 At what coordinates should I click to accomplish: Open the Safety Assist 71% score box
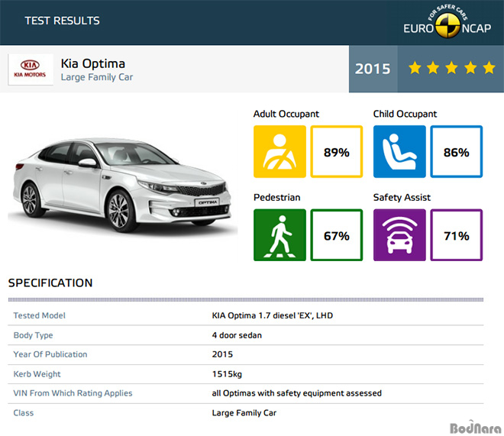456,235
